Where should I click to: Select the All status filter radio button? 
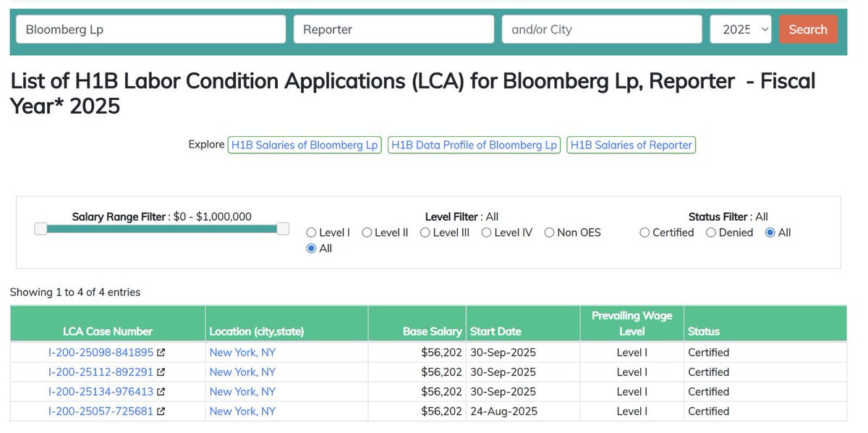click(x=770, y=232)
